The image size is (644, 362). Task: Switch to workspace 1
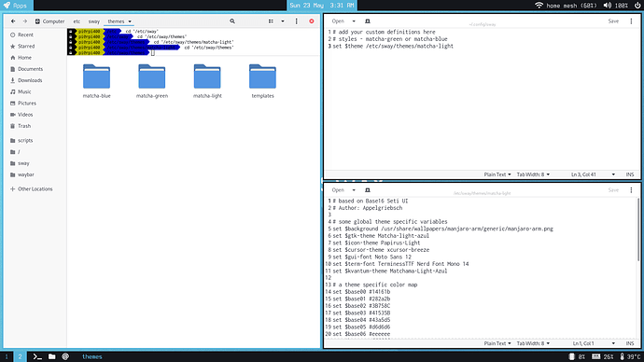[7, 356]
